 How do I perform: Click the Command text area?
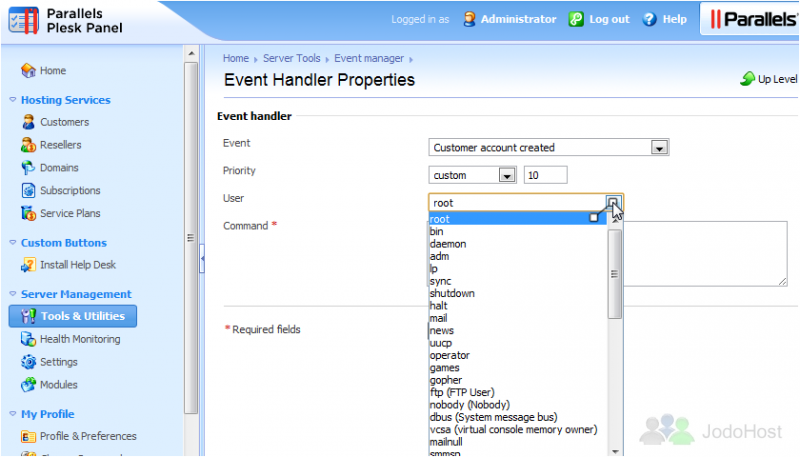(705, 253)
